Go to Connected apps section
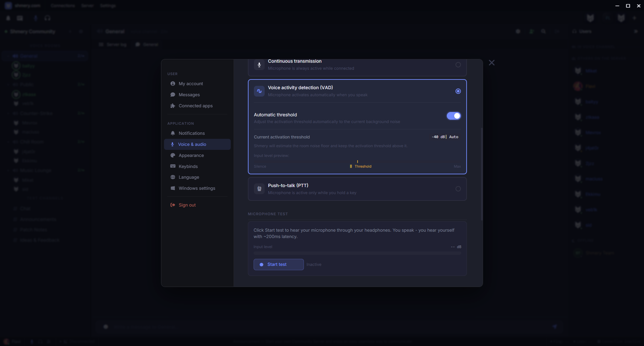644x346 pixels. (x=197, y=106)
